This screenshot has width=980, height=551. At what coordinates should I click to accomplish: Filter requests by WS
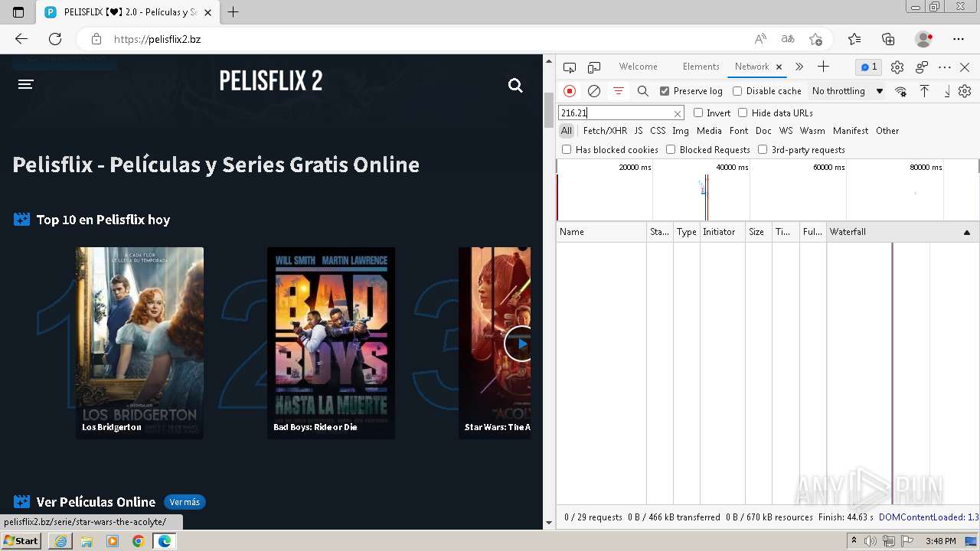click(786, 131)
